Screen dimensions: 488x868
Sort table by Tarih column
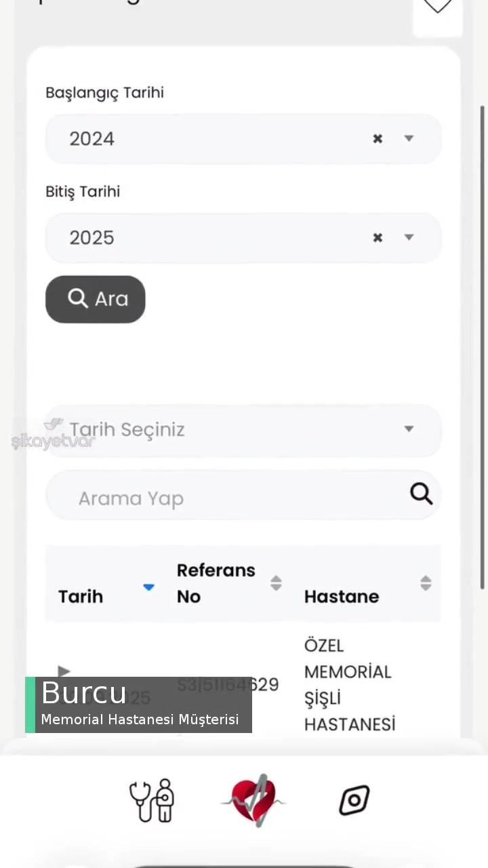148,587
